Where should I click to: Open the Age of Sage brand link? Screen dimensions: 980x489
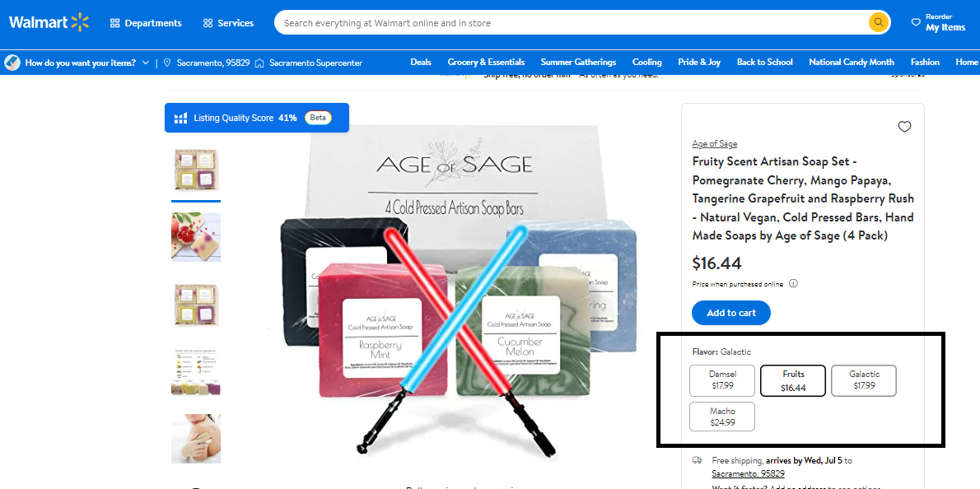pos(714,143)
